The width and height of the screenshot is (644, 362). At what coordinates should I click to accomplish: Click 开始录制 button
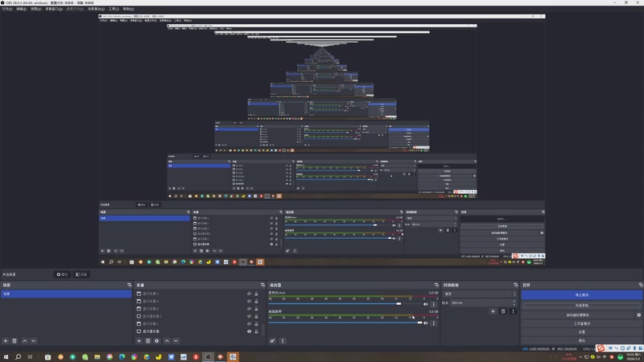(581, 306)
